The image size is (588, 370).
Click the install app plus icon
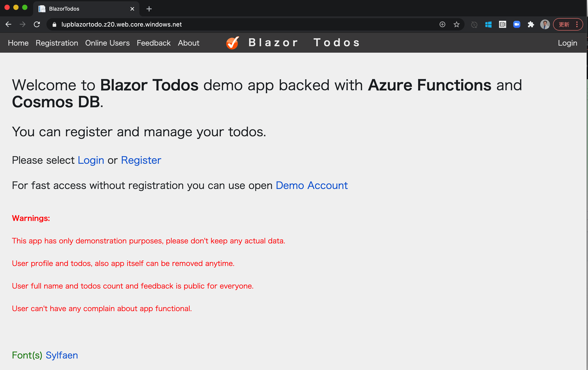442,24
